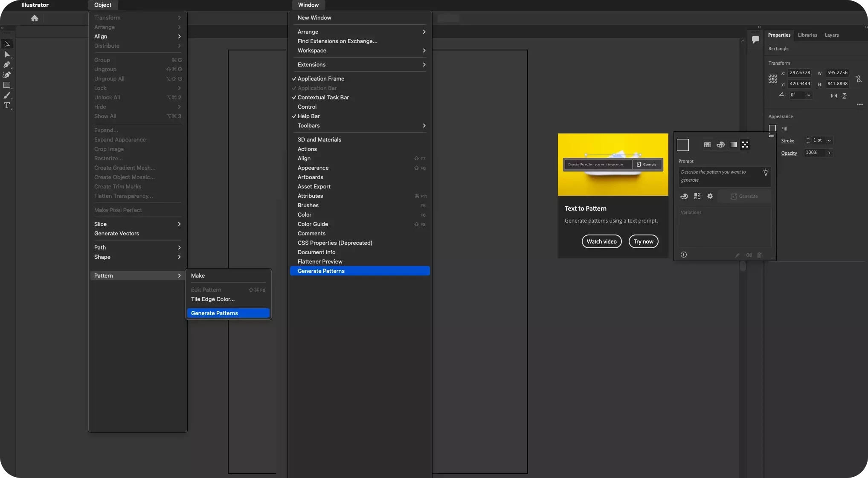
Task: Click the constrain width and height link icon
Action: point(858,78)
